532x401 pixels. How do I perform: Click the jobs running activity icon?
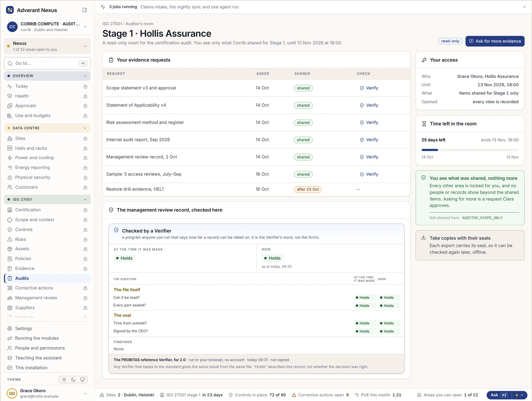coord(103,7)
